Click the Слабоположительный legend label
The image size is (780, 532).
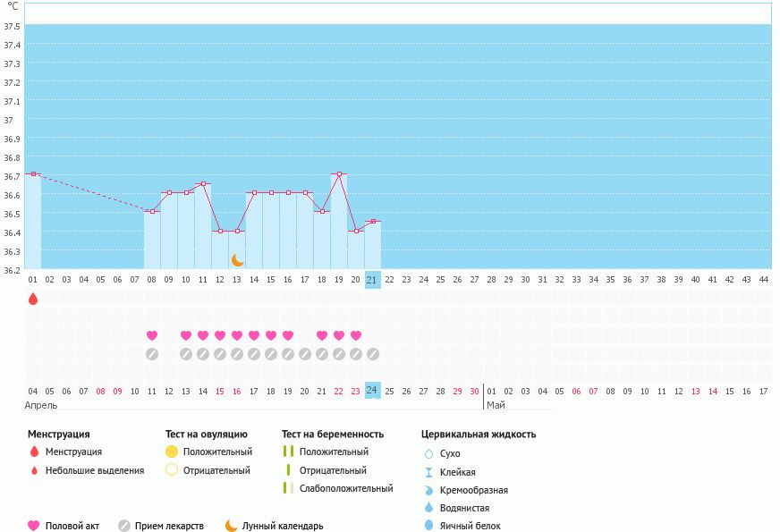[x=346, y=488]
